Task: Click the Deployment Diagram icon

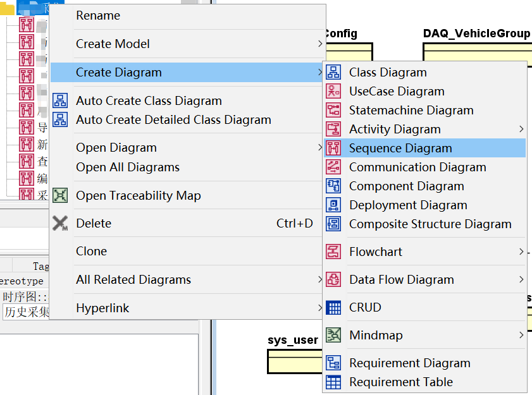Action: click(x=333, y=205)
